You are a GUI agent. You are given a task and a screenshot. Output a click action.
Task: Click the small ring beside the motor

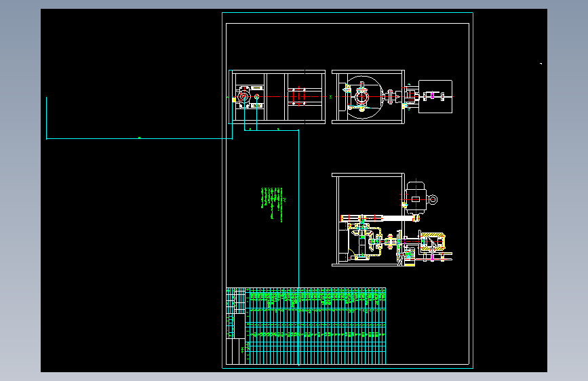click(433, 199)
